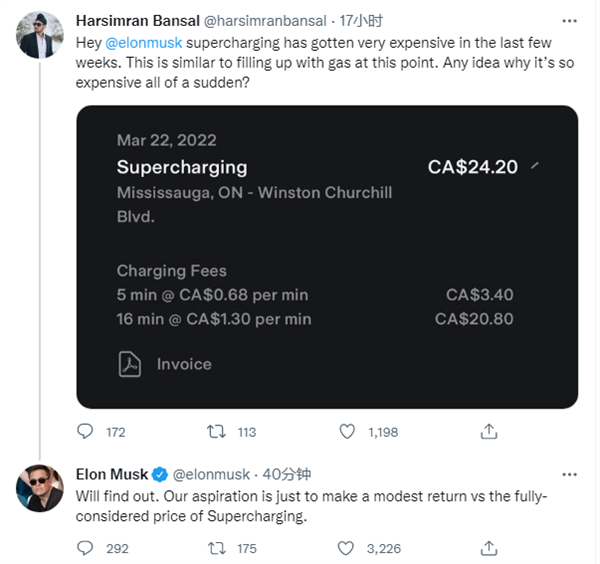Open more options on Harsimran's tweet
This screenshot has height=564, width=600.
[569, 21]
